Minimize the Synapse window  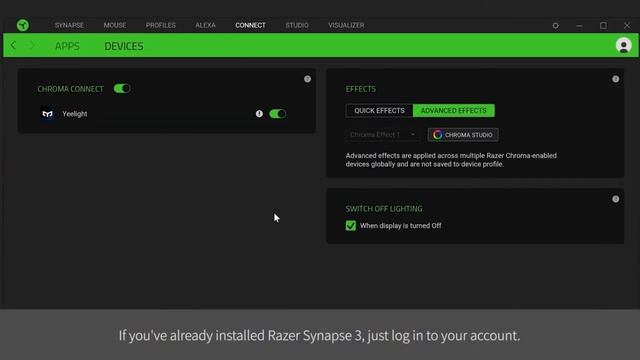coord(579,25)
